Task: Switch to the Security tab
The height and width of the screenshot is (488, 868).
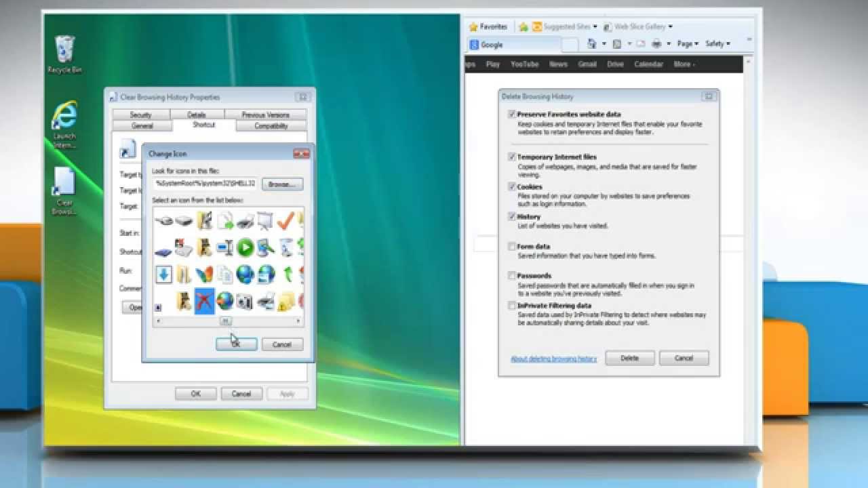Action: pyautogui.click(x=141, y=115)
